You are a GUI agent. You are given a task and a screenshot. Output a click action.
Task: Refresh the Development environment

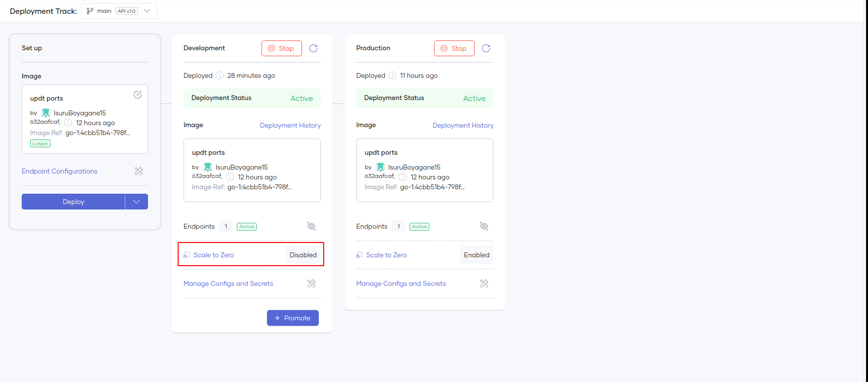(313, 48)
